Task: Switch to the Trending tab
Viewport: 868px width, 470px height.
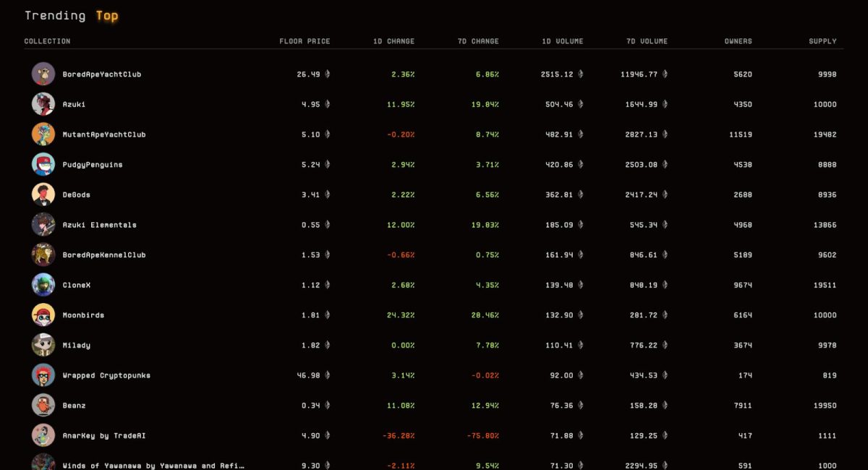Action: click(55, 16)
